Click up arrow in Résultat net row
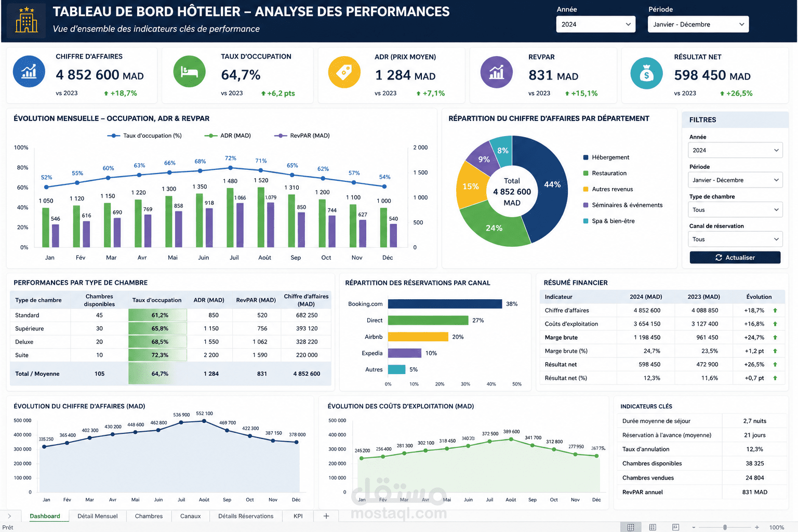This screenshot has height=532, width=798. (x=775, y=364)
